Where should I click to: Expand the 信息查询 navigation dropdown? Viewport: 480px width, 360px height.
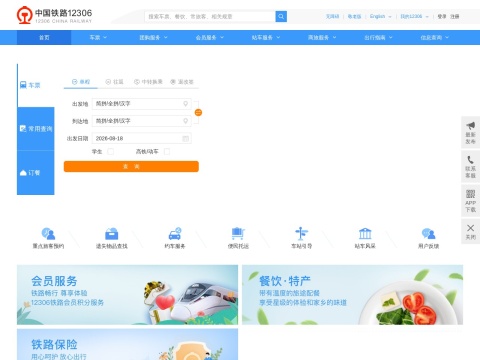coord(435,38)
